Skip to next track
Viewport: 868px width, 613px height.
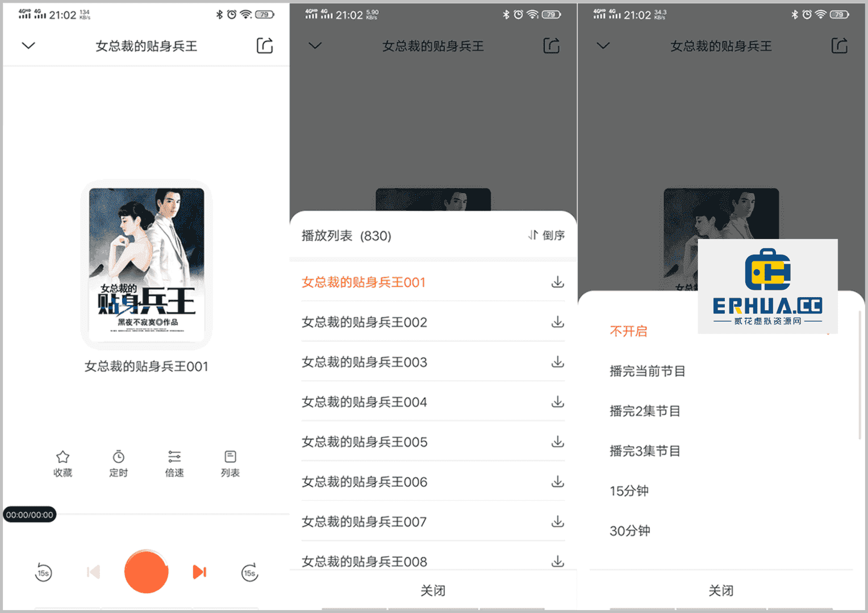point(199,572)
